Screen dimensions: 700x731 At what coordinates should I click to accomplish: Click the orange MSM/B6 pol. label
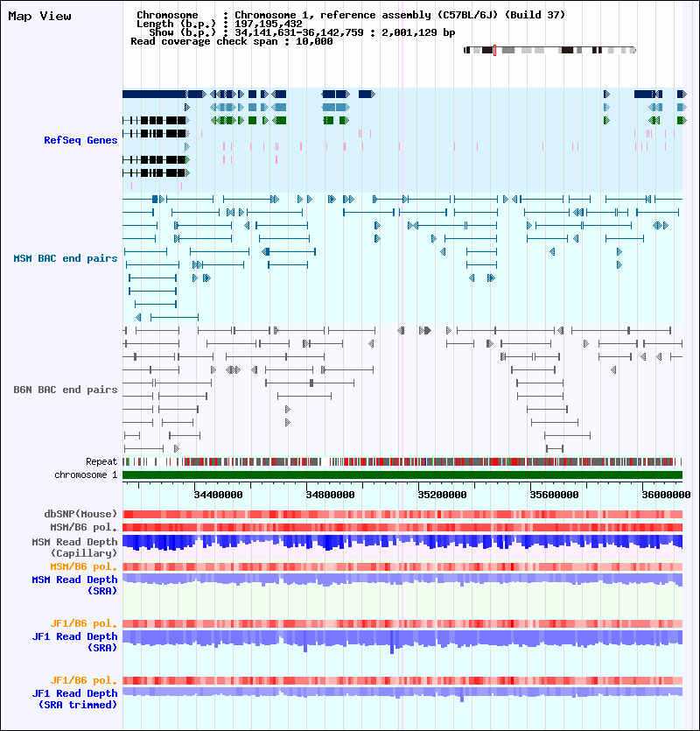pos(83,566)
